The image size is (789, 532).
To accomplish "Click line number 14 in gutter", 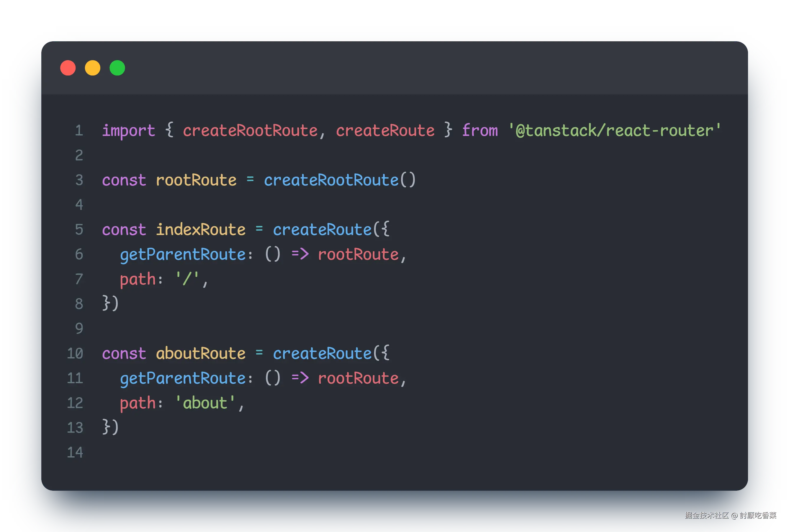I will 75,453.
